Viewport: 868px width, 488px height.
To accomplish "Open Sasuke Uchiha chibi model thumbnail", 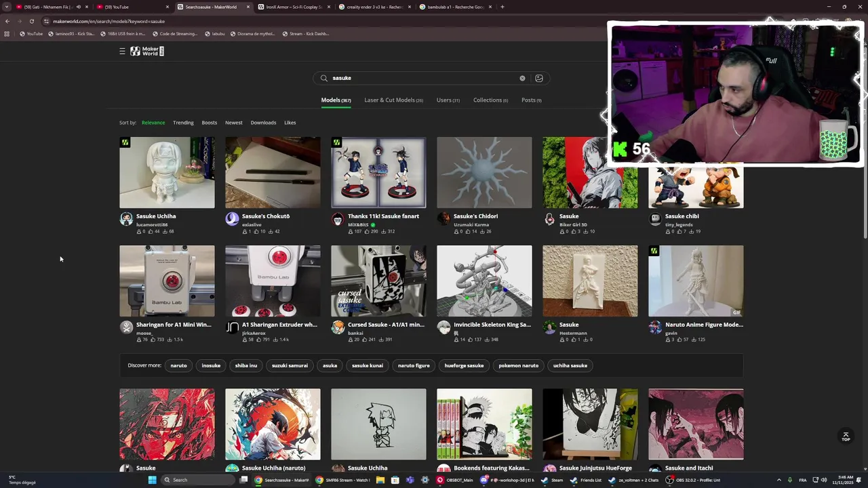I will pos(167,172).
